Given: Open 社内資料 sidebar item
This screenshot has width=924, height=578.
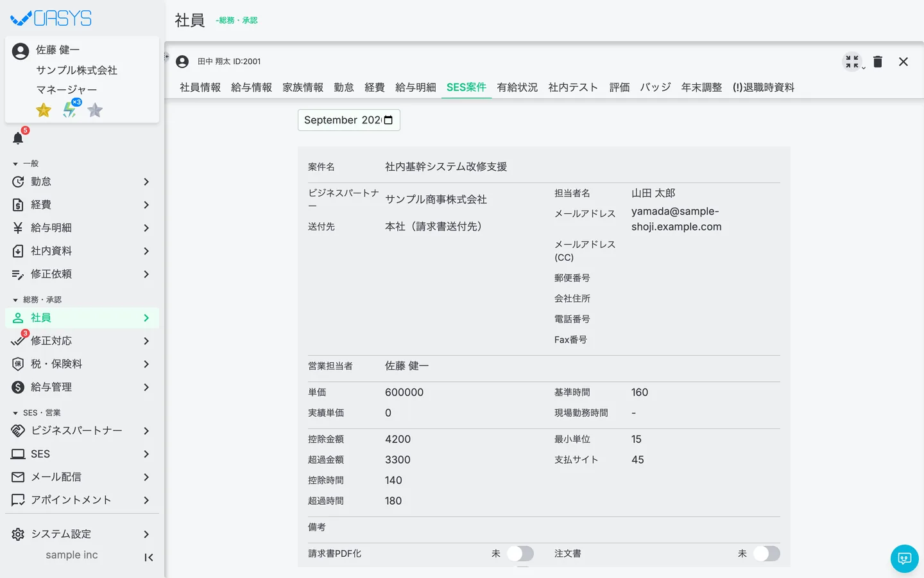Looking at the screenshot, I should point(82,251).
